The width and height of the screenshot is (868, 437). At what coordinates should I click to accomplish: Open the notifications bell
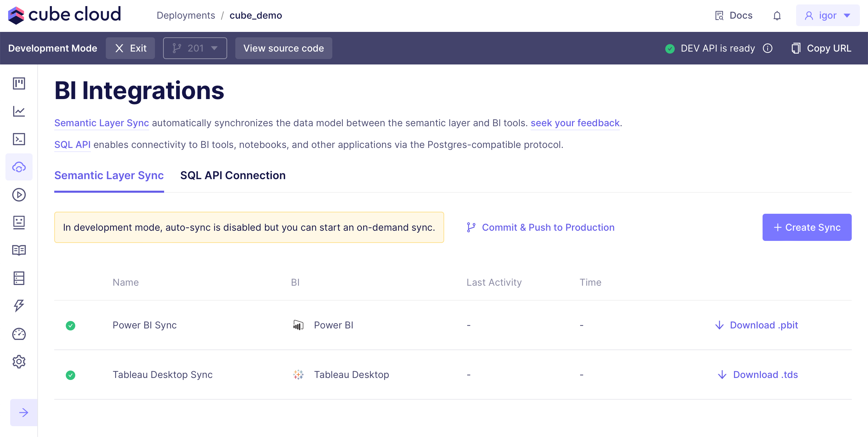(777, 16)
